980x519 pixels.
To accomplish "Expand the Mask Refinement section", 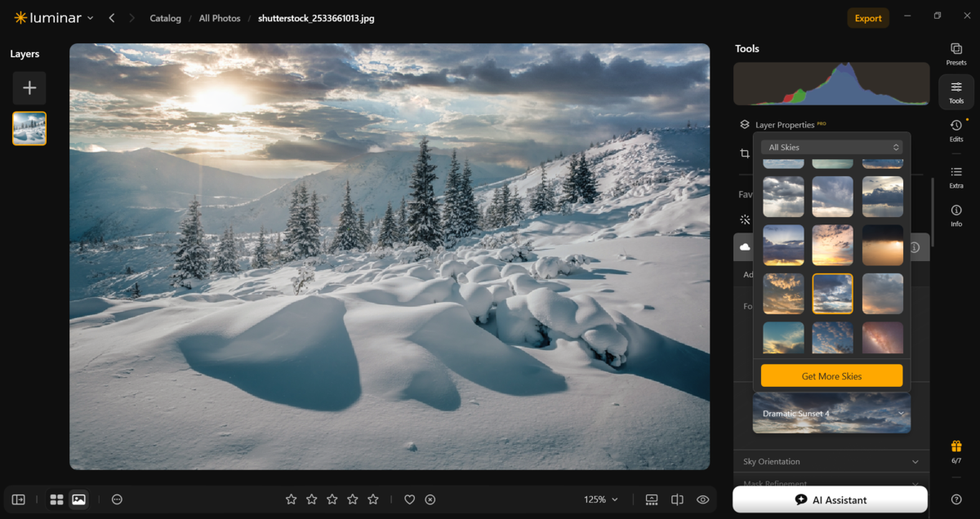I will [x=831, y=482].
